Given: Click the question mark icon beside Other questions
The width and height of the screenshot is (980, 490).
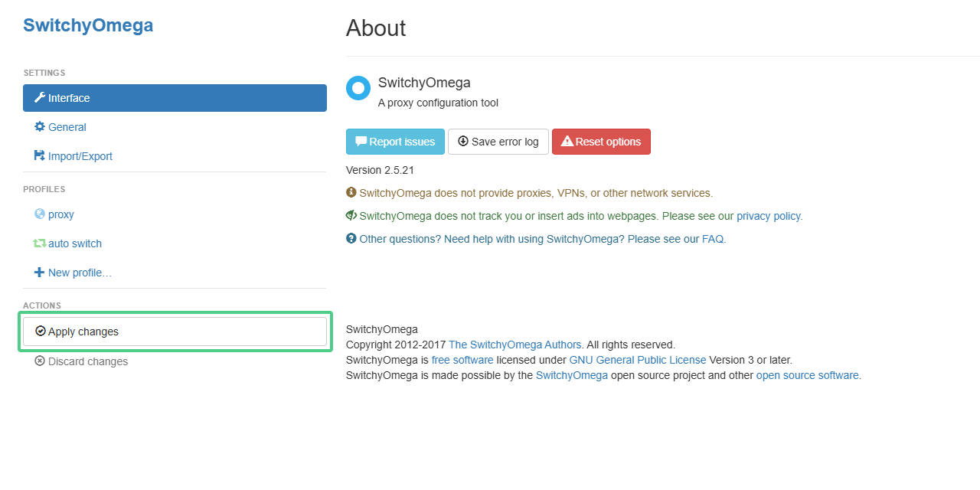Looking at the screenshot, I should tap(351, 239).
